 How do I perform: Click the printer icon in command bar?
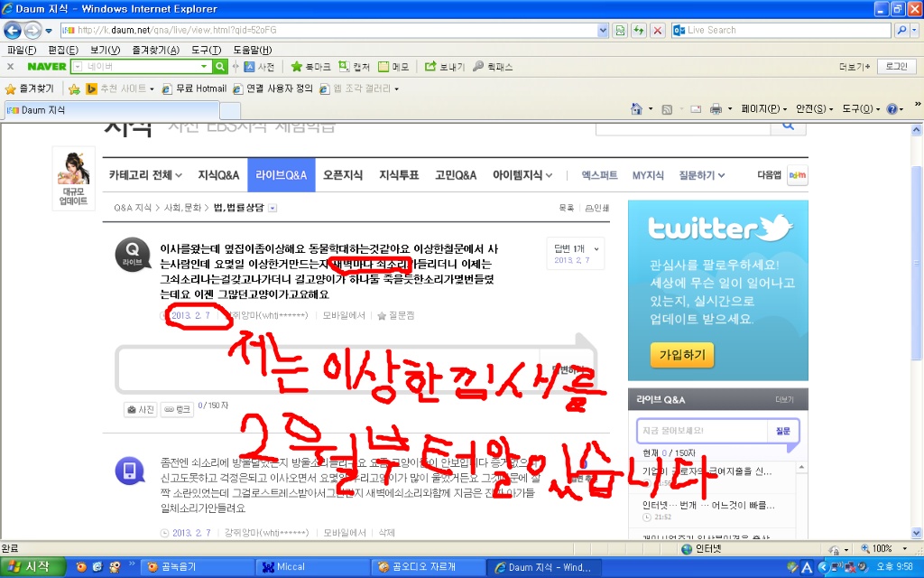click(x=716, y=109)
